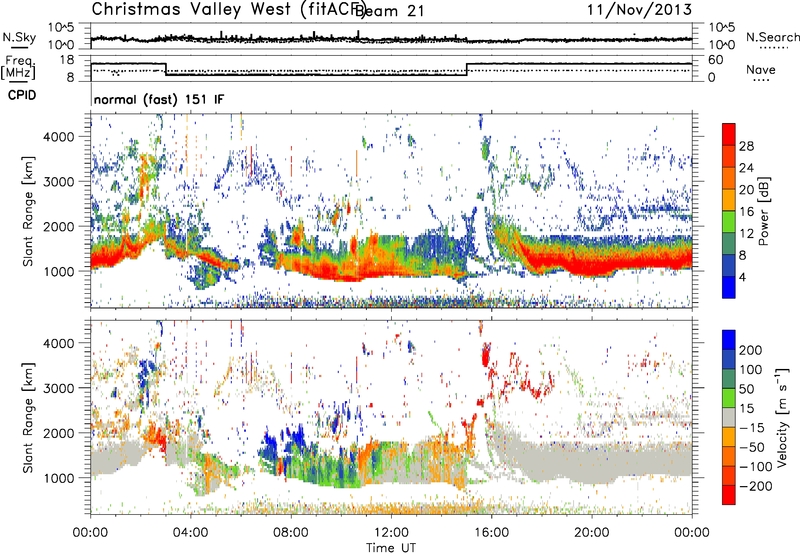Click the '18' tick on frequency axis

click(67, 60)
